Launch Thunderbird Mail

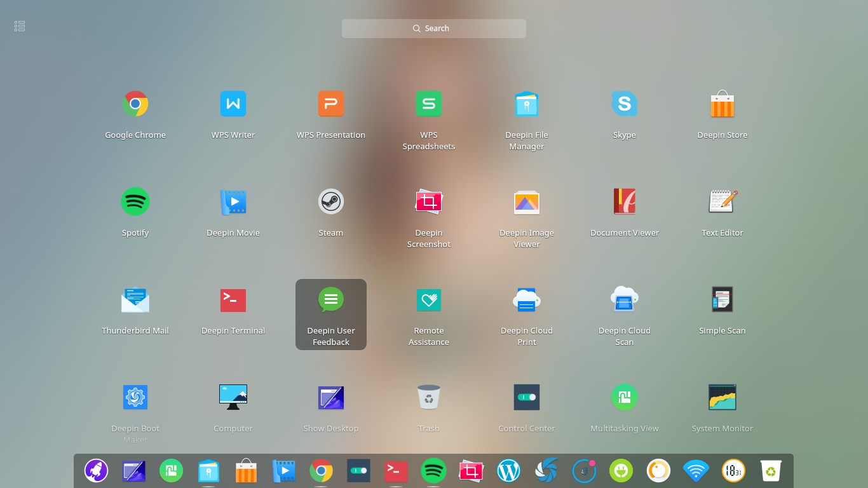click(135, 300)
